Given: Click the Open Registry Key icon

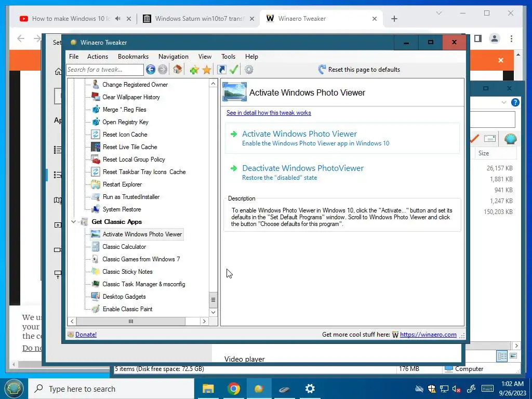Looking at the screenshot, I should pos(96,122).
